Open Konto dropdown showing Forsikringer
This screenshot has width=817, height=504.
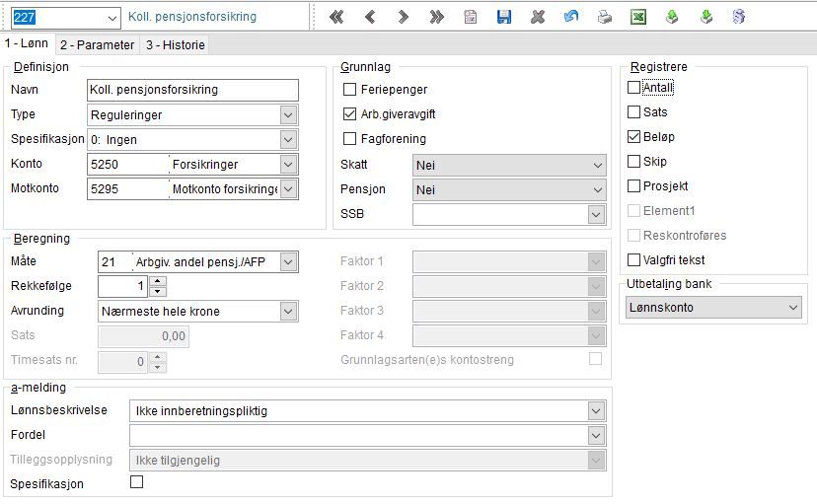pos(288,165)
